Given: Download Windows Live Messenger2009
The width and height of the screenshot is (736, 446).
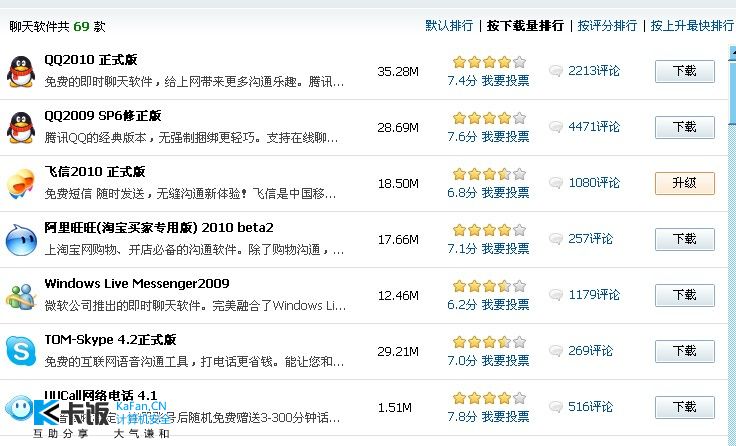Looking at the screenshot, I should coord(685,295).
